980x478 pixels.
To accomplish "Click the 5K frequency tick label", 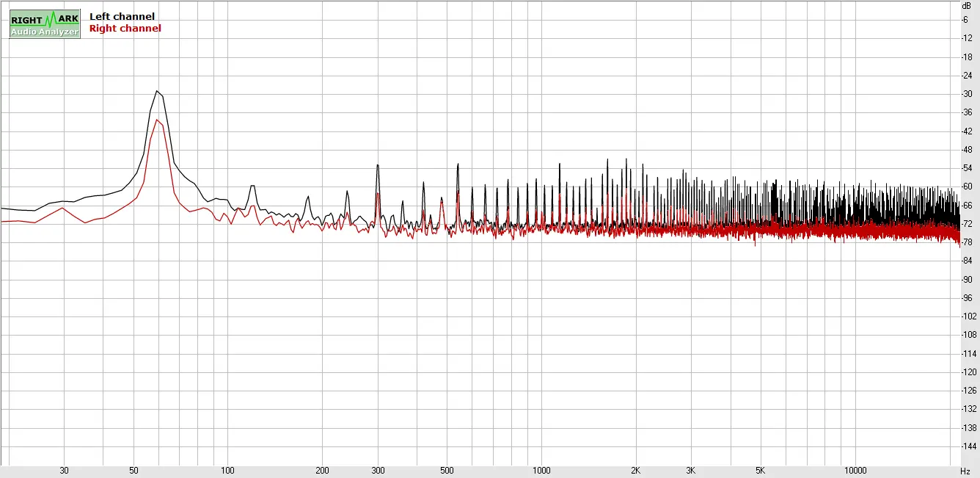I will click(x=760, y=470).
